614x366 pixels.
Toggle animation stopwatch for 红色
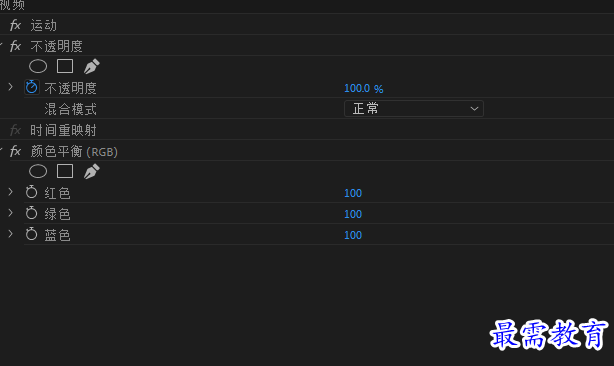[x=31, y=192]
